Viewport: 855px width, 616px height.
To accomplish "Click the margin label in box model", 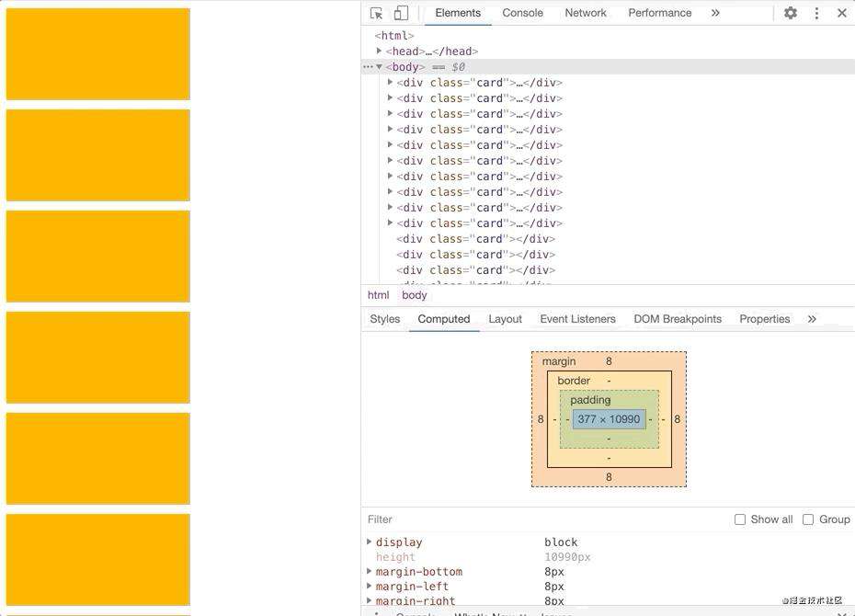I will (559, 361).
